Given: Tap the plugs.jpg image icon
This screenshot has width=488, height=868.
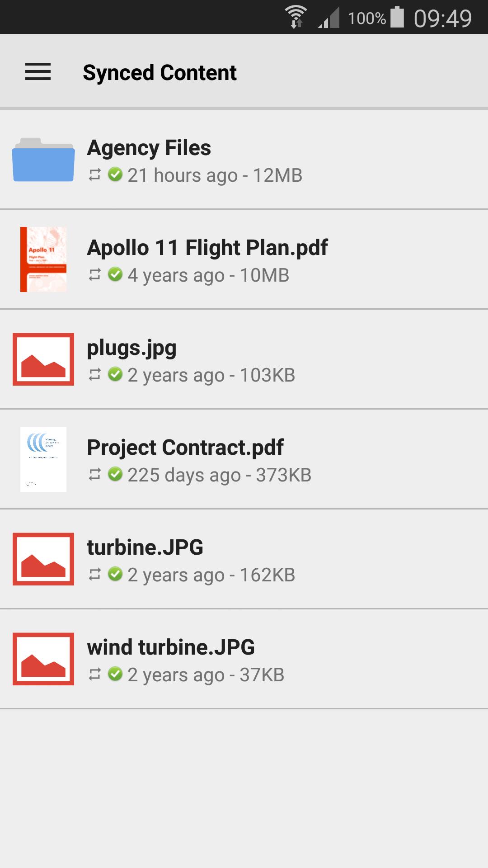Looking at the screenshot, I should click(43, 359).
